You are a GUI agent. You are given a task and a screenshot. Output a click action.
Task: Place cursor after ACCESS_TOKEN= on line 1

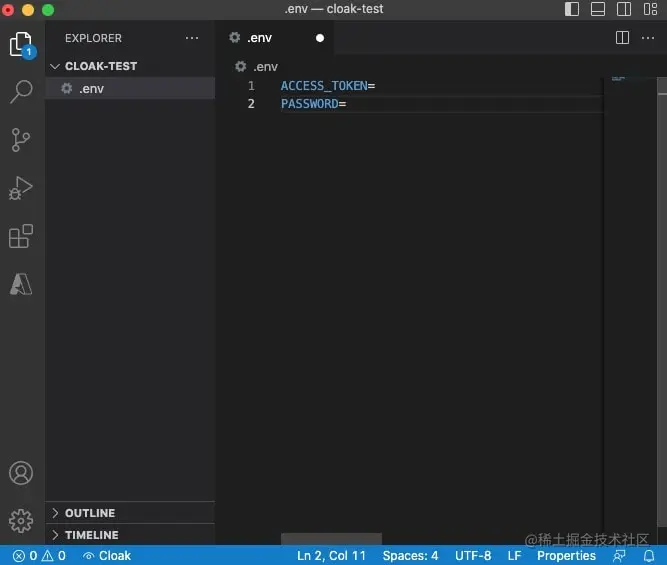pos(376,86)
